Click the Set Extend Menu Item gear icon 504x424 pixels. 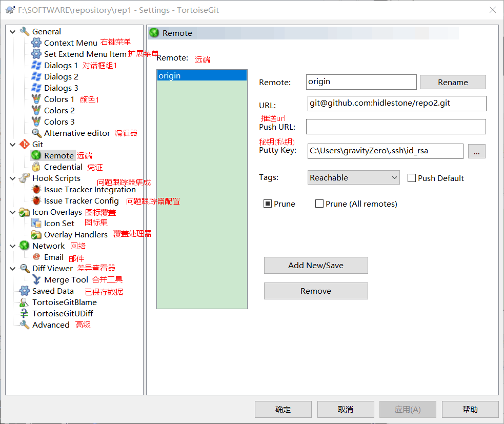[36, 54]
